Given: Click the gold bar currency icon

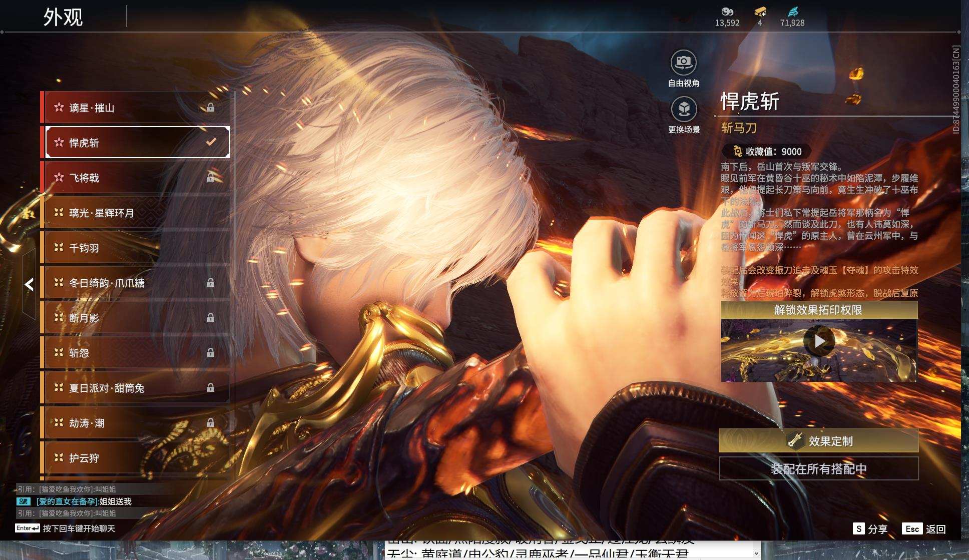Looking at the screenshot, I should [x=760, y=12].
